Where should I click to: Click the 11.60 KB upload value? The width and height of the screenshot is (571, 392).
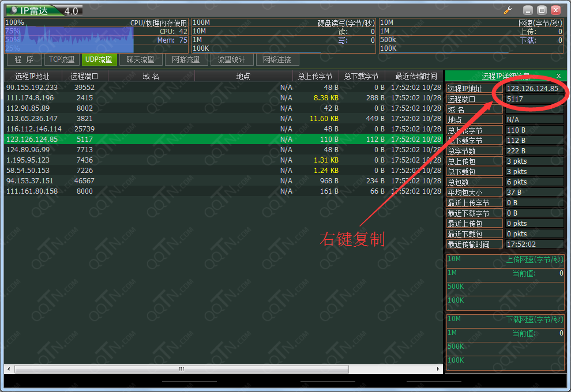point(324,118)
